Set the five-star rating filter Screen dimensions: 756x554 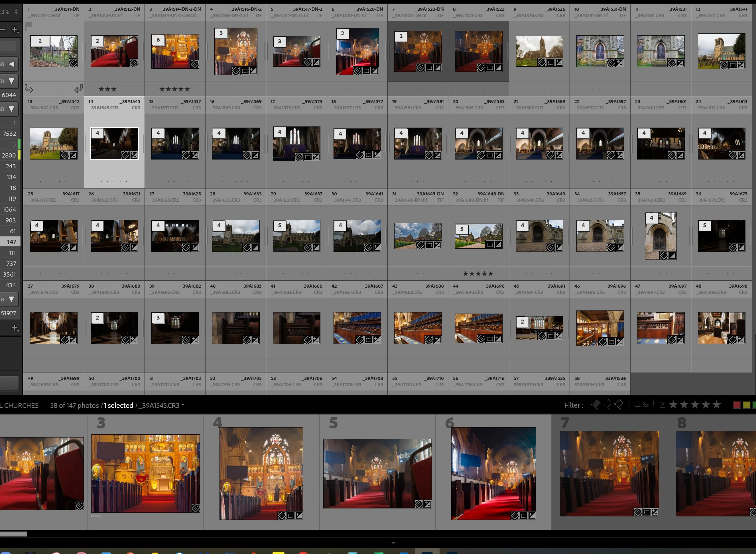click(x=716, y=405)
